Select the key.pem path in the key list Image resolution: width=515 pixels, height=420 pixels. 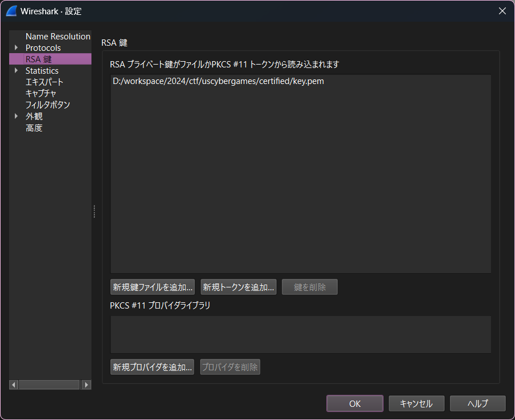[x=218, y=81]
